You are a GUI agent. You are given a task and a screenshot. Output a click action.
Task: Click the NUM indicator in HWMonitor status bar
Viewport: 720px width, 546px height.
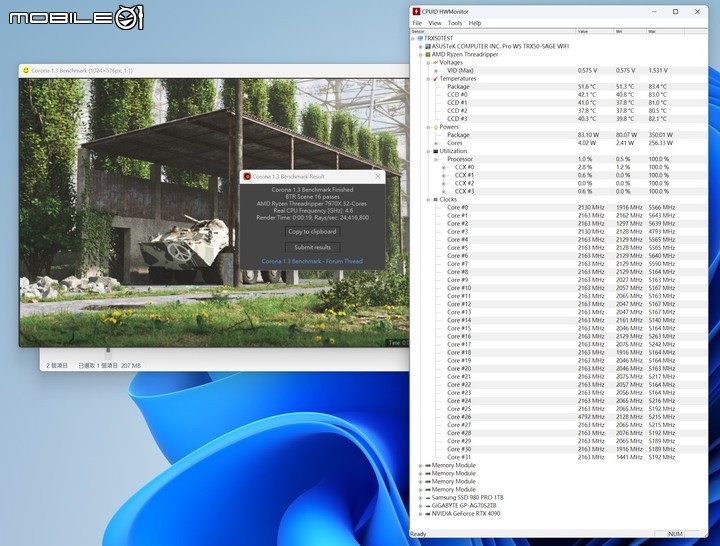675,534
